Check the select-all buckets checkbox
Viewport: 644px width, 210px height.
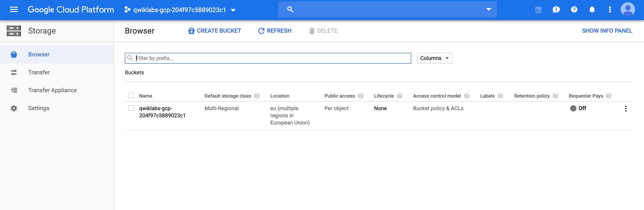[x=131, y=95]
